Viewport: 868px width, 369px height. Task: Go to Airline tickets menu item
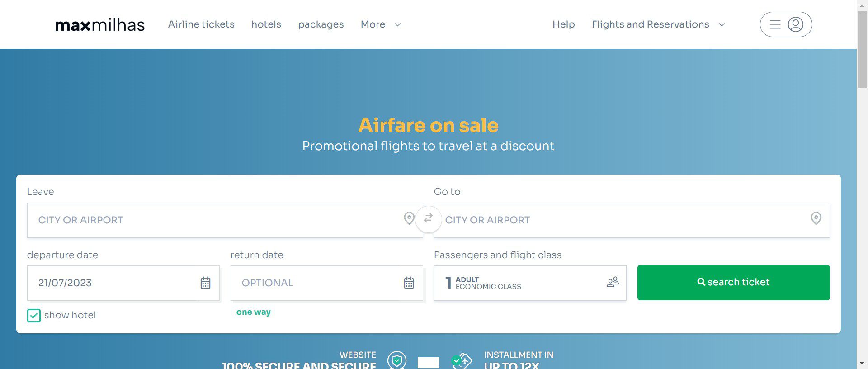pyautogui.click(x=201, y=24)
